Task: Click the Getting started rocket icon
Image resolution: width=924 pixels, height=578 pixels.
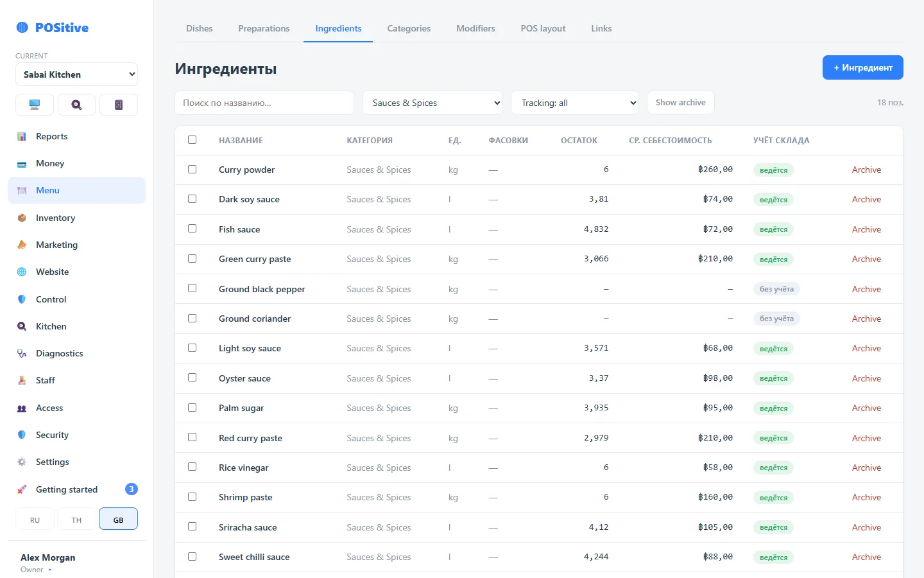Action: point(22,490)
